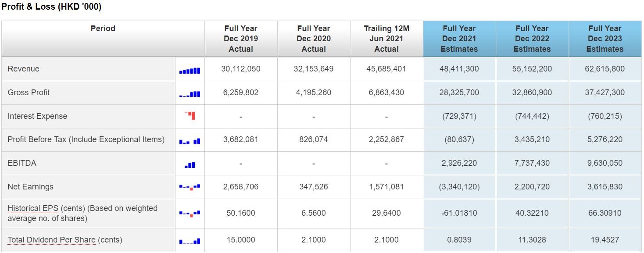
Task: Click the Gross Profit row label
Action: coord(29,93)
